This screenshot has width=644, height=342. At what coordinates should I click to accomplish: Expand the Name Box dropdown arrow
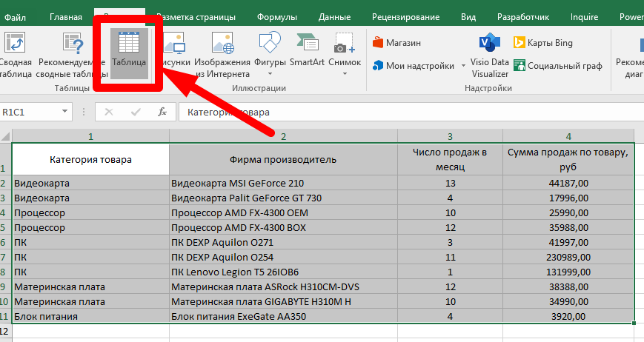click(64, 112)
